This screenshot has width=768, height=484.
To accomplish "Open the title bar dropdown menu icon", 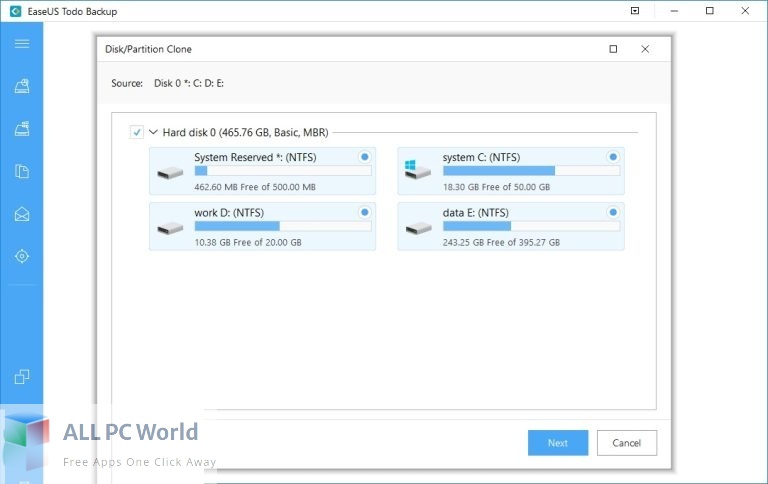I will (635, 11).
